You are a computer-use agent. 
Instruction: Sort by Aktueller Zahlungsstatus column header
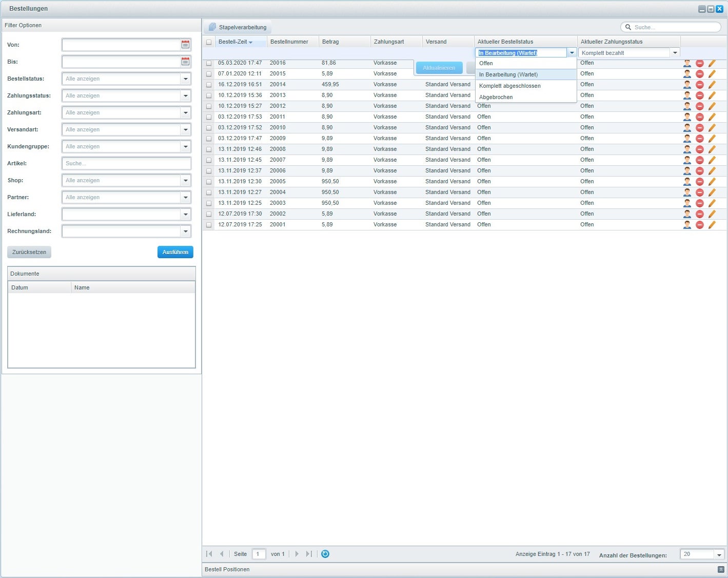pyautogui.click(x=629, y=42)
